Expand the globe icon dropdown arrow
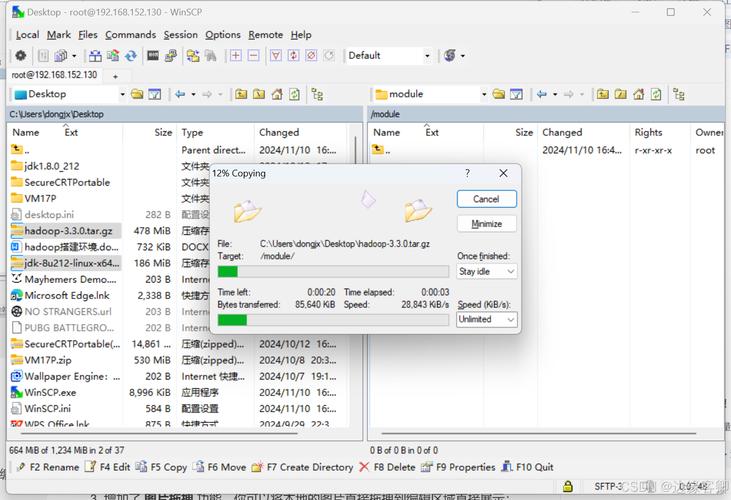The height and width of the screenshot is (500, 731). [x=462, y=56]
